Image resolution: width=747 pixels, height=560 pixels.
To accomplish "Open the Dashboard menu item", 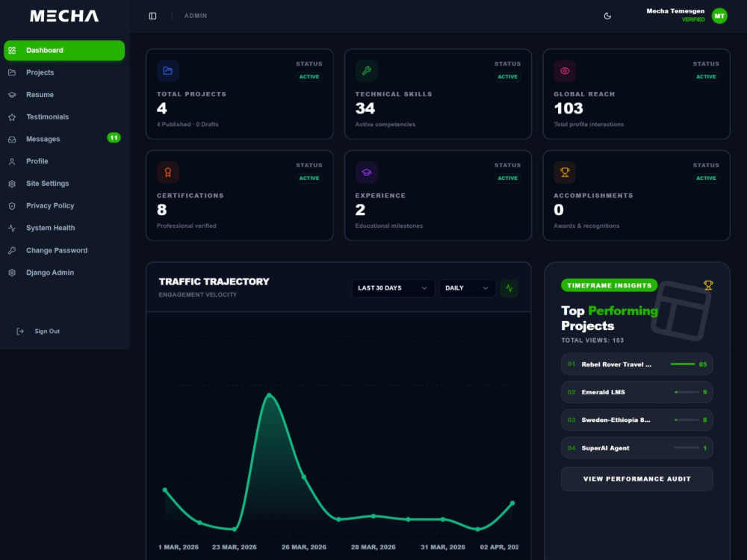I will [x=64, y=51].
